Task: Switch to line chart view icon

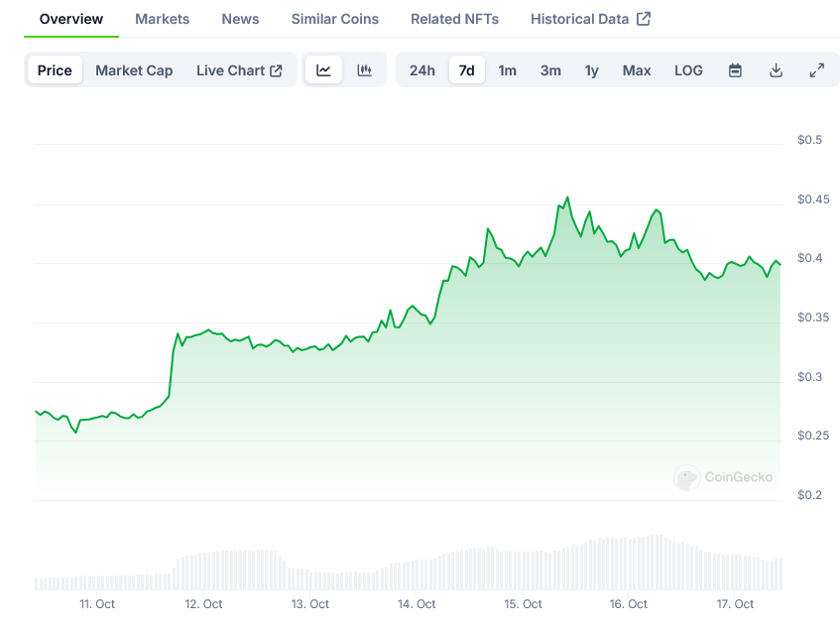Action: [323, 70]
